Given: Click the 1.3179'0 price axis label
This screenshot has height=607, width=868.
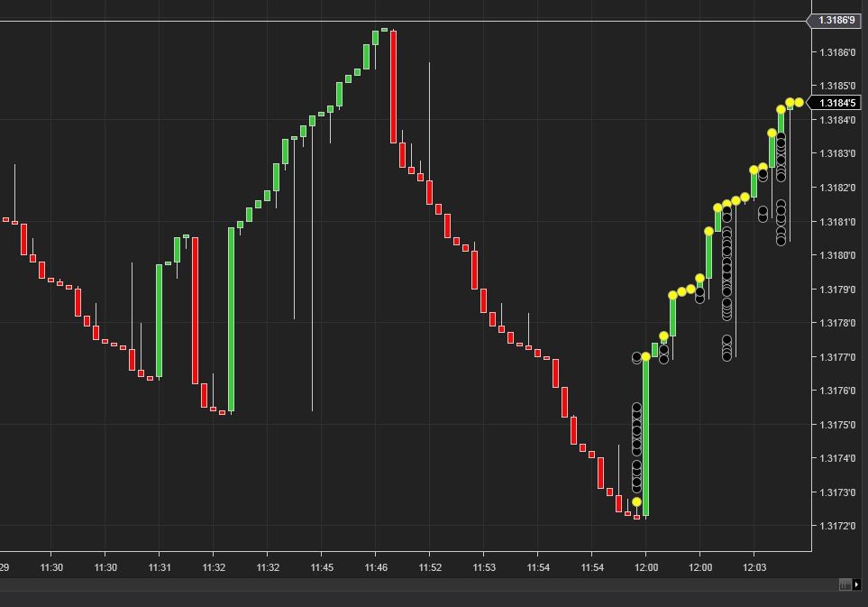Looking at the screenshot, I should pyautogui.click(x=837, y=290).
